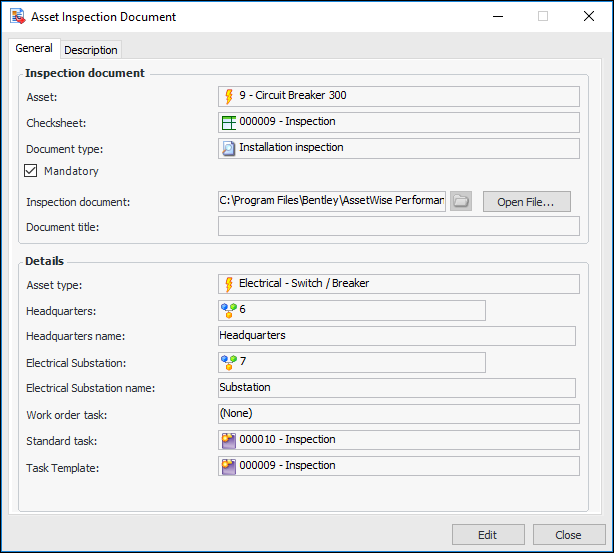This screenshot has height=553, width=614.
Task: Click the Task Template icon
Action: (229, 466)
